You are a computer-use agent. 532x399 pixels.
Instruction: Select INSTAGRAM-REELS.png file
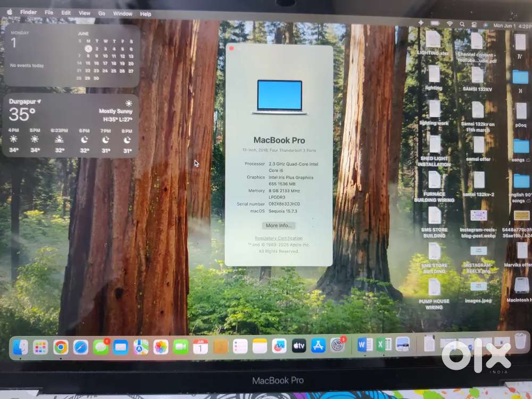pos(478,260)
